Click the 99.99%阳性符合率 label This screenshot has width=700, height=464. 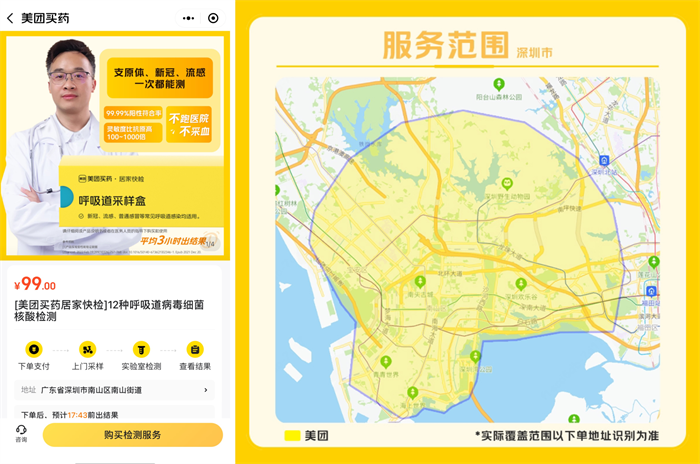[x=133, y=113]
